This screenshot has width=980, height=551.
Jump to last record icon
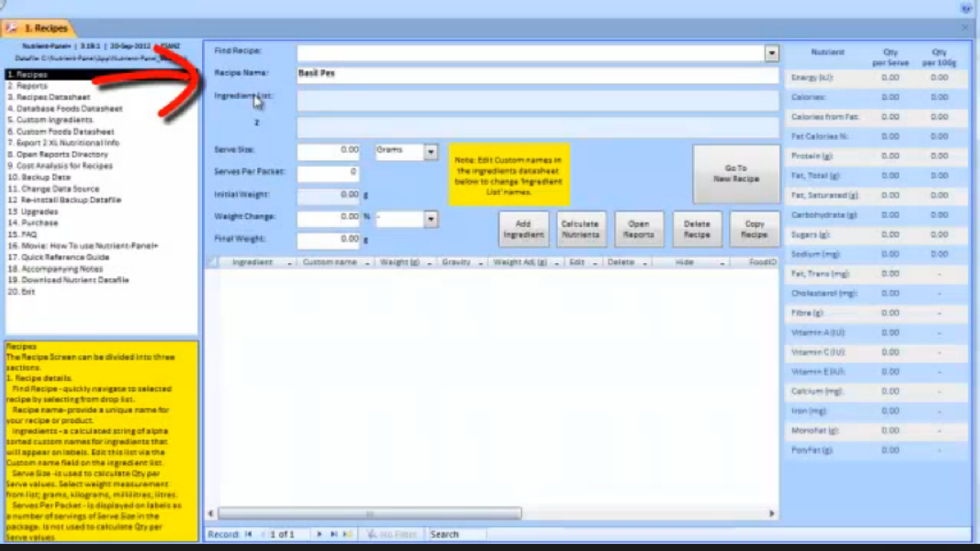pyautogui.click(x=334, y=534)
